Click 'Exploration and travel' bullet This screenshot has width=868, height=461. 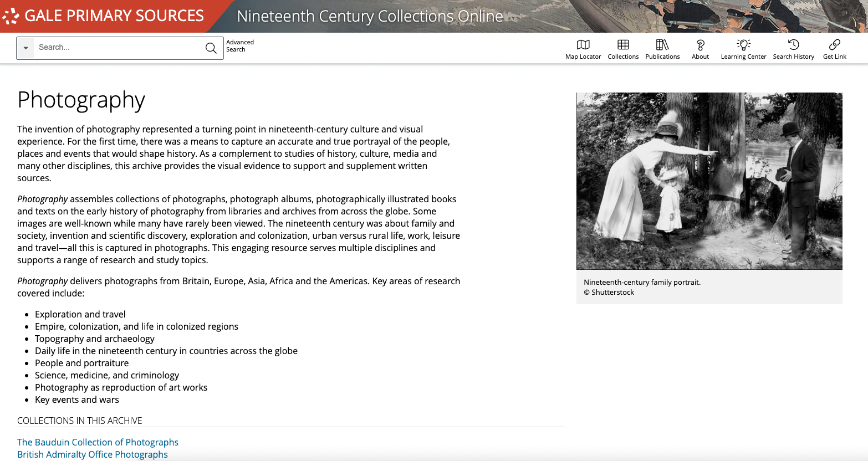pyautogui.click(x=80, y=314)
